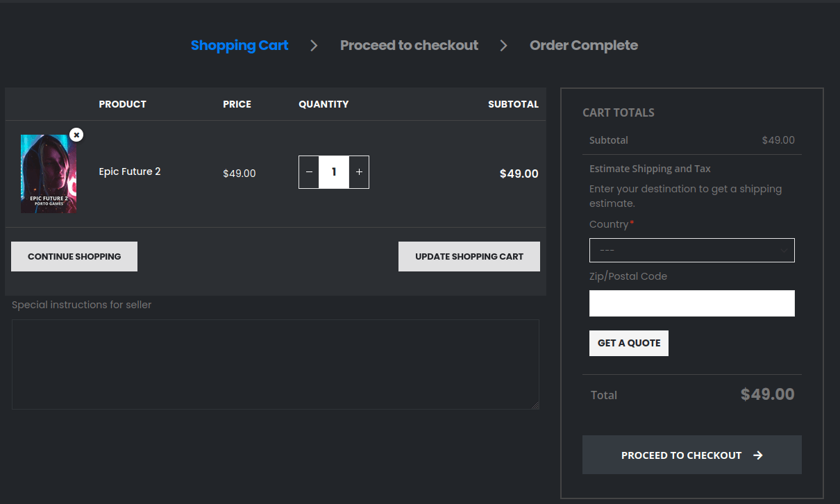Remove Epic Future 2 from the cart
This screenshot has height=504, width=840.
tap(76, 135)
